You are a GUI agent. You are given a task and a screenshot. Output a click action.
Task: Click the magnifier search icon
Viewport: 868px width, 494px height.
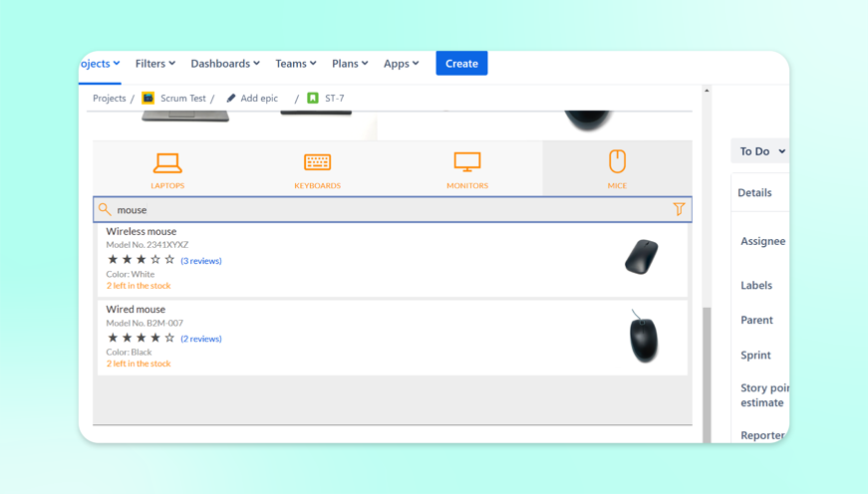[105, 209]
